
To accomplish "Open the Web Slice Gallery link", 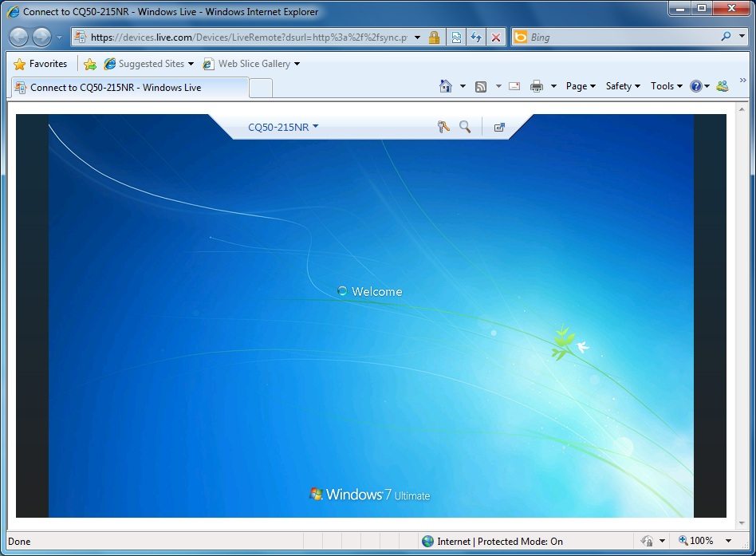I will (251, 64).
